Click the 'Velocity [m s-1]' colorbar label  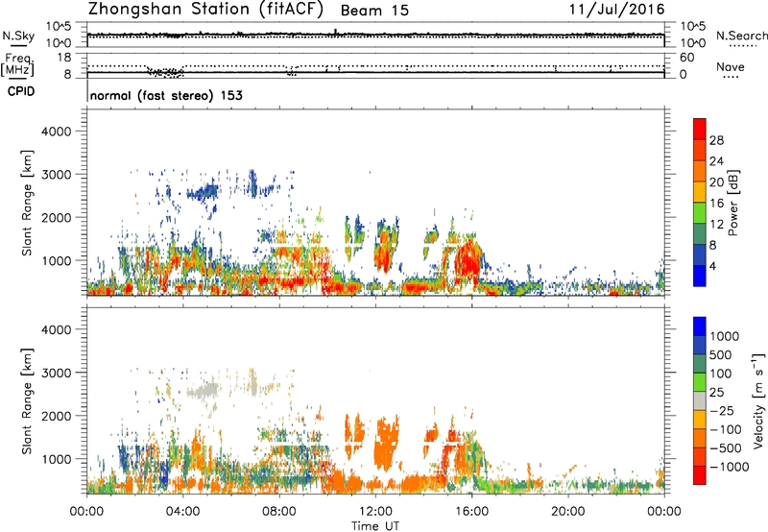(x=758, y=400)
